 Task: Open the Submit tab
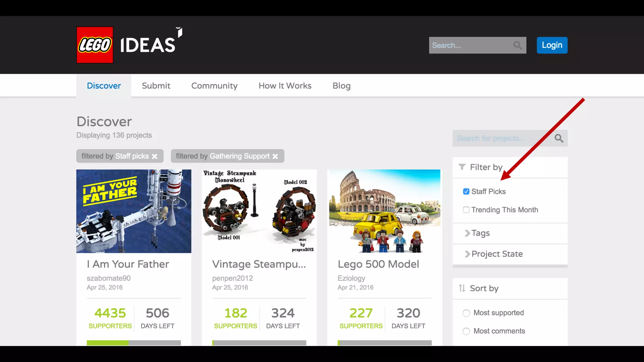tap(156, 86)
